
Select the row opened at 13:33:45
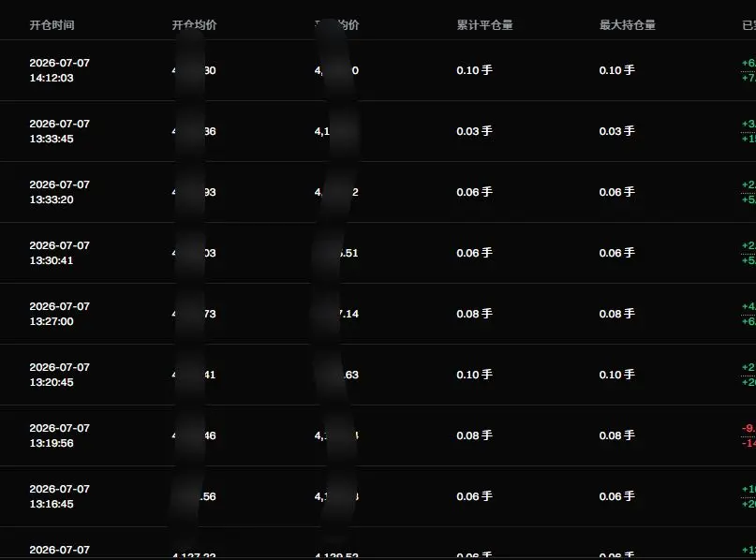tap(378, 131)
